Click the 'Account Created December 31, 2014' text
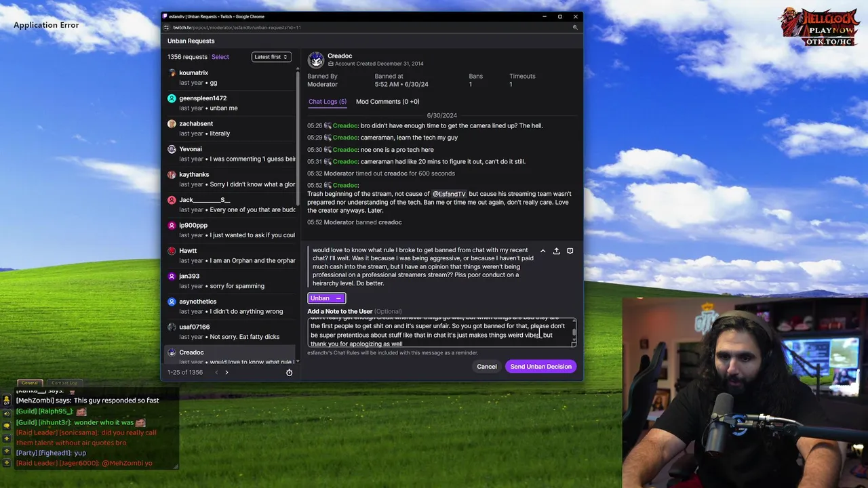This screenshot has height=488, width=868. pyautogui.click(x=379, y=64)
